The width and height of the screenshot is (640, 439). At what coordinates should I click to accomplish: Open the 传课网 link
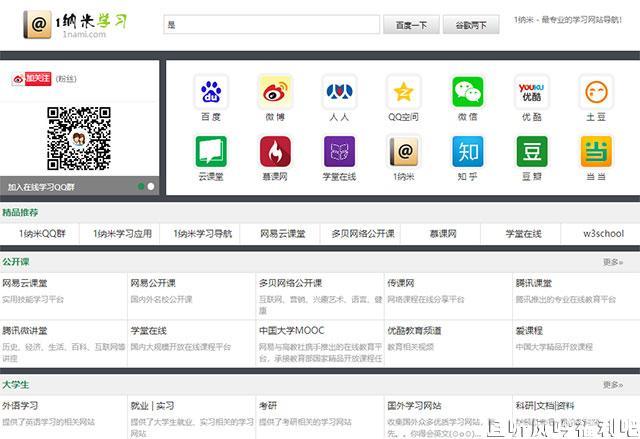click(x=400, y=283)
